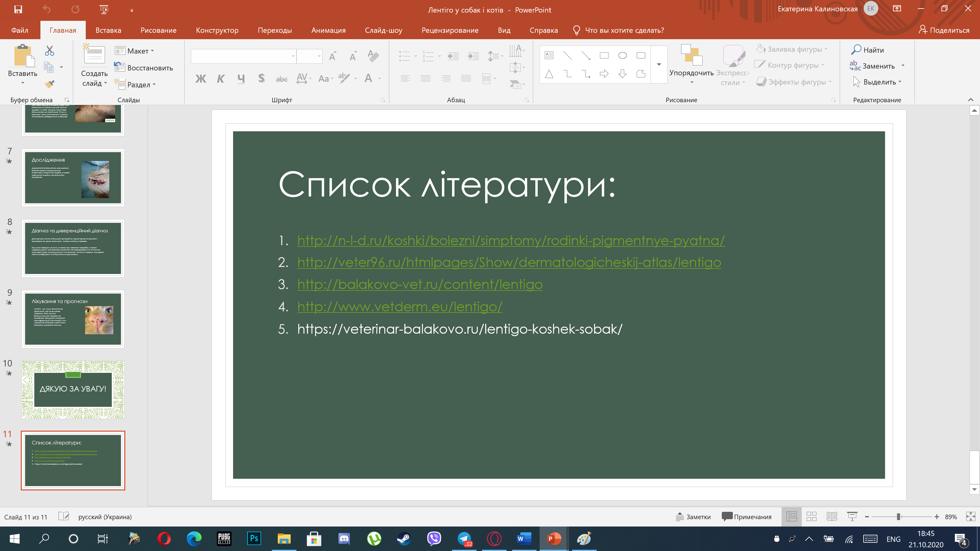Click zoom in plus button
The image size is (980, 551).
coord(937,517)
